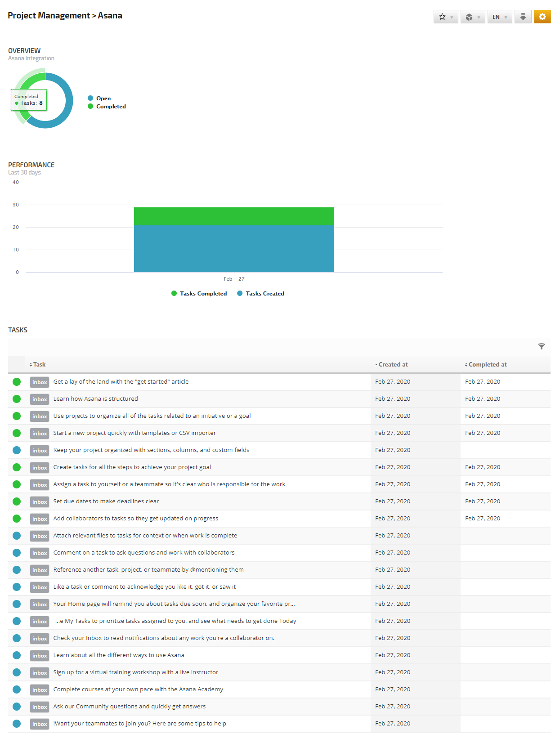Toggle Tasks Created series in performance legend
The image size is (560, 743).
(261, 294)
